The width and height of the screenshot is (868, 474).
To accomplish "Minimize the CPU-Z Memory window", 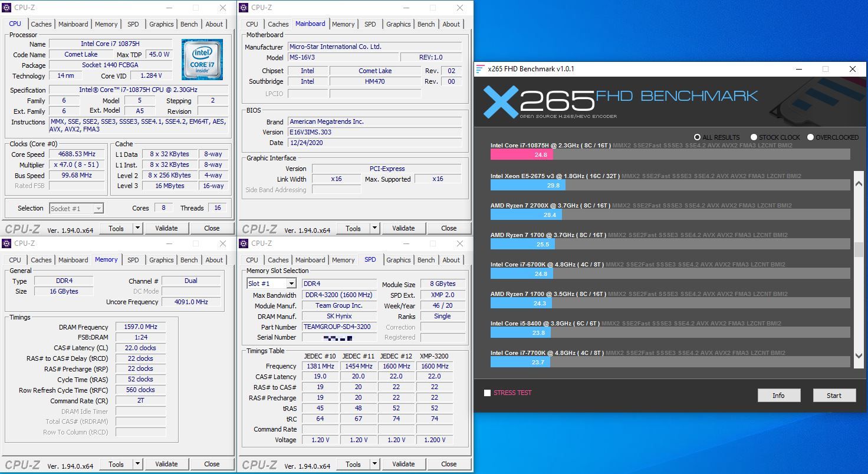I will pyautogui.click(x=169, y=243).
